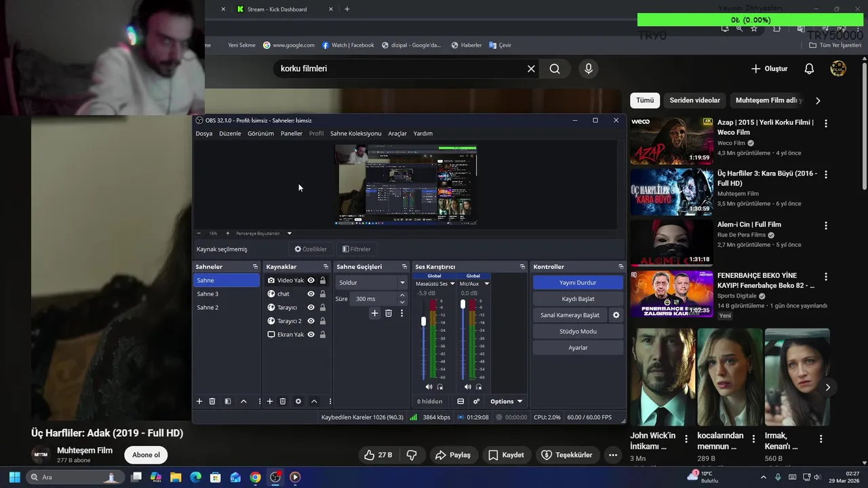This screenshot has width=868, height=488.
Task: Decrease the Süre transition duration
Action: click(x=402, y=302)
